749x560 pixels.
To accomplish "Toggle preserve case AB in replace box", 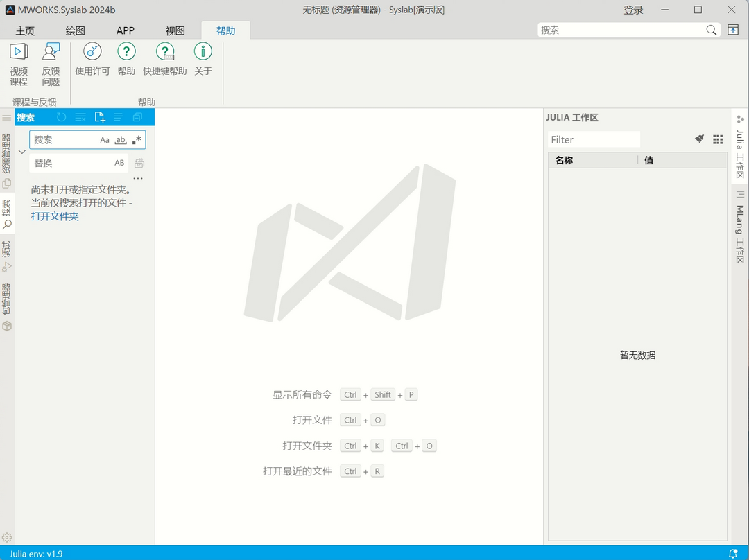I will [x=119, y=163].
